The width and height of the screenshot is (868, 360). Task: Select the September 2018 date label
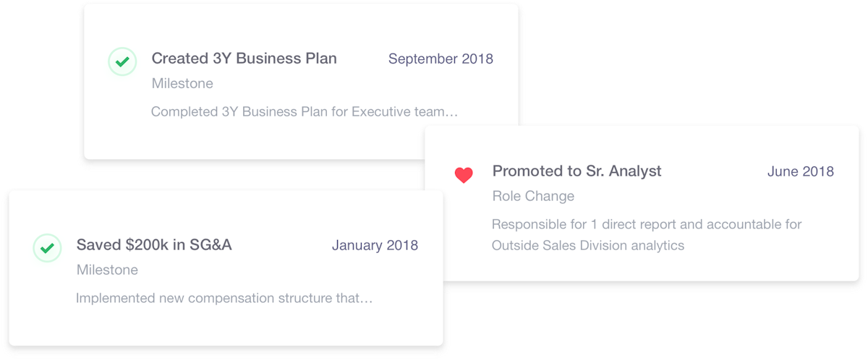441,59
